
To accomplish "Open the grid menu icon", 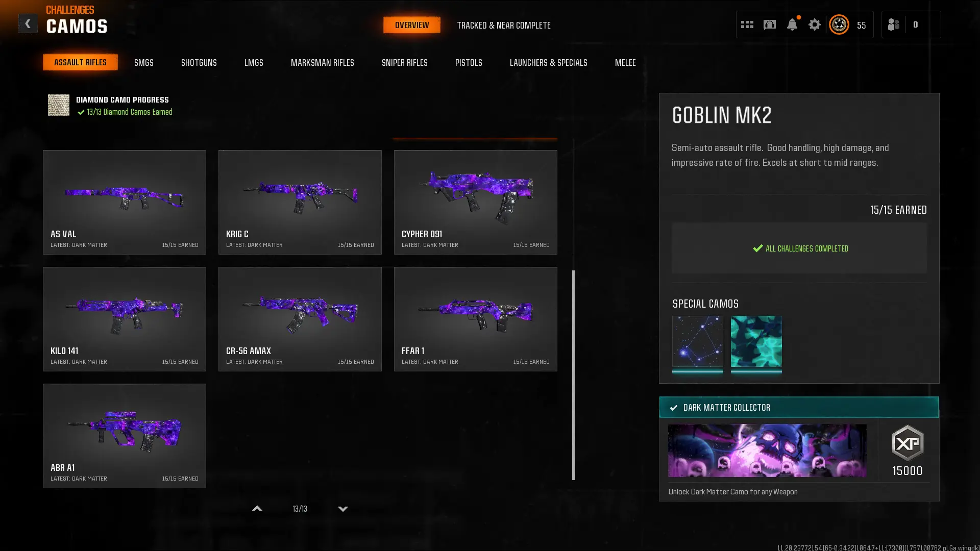I will pos(747,24).
